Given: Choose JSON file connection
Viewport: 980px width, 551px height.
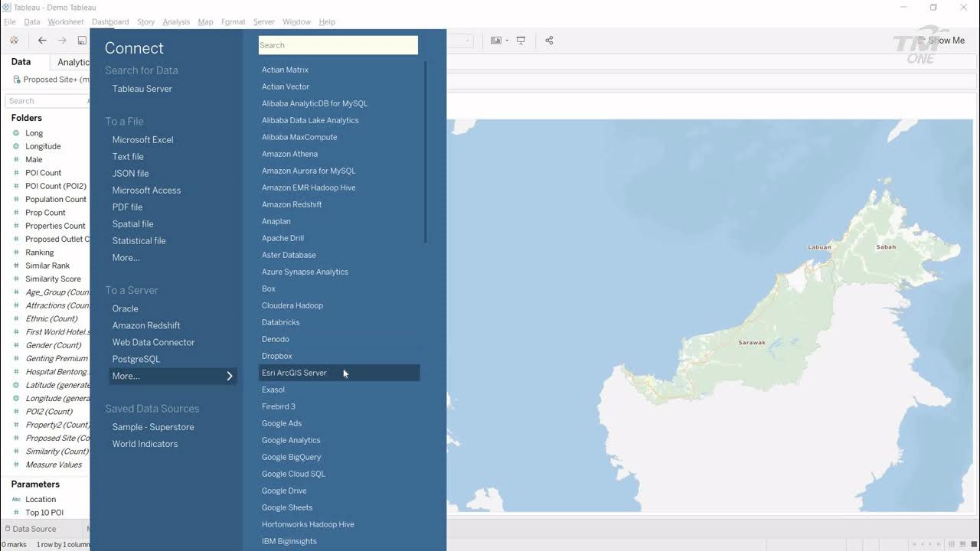Looking at the screenshot, I should tap(131, 174).
